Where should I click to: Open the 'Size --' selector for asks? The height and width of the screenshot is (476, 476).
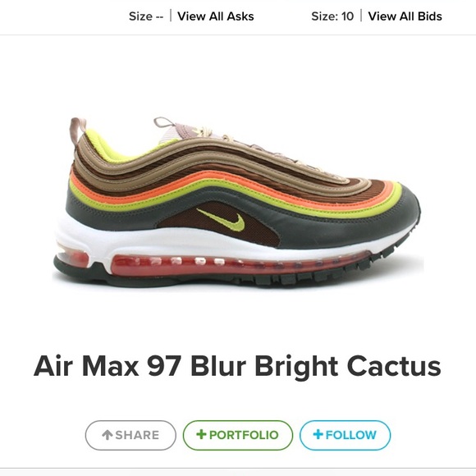[x=146, y=16]
